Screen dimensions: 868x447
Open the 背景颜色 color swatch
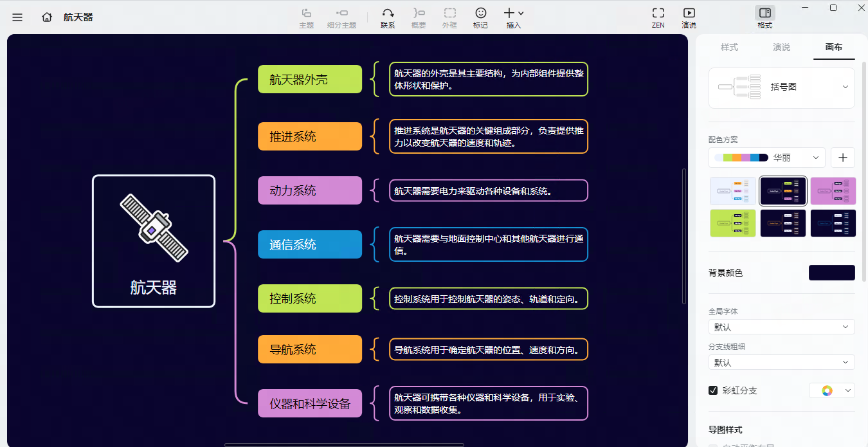coord(832,273)
